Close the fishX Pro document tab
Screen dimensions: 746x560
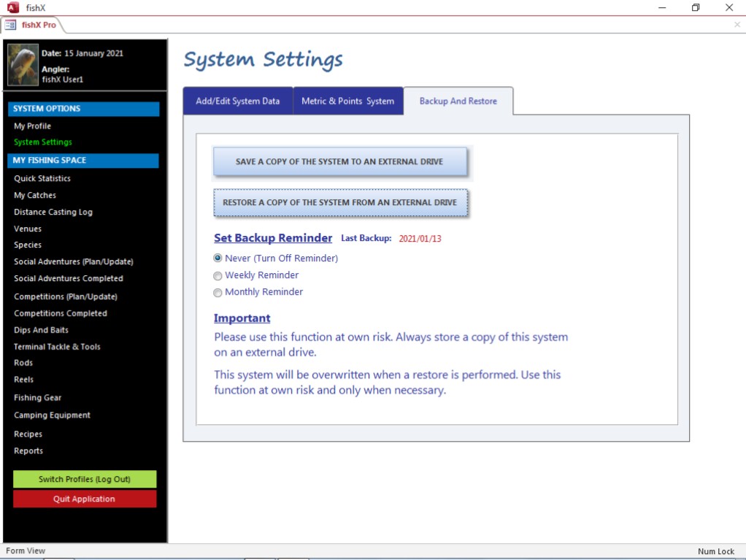[737, 25]
